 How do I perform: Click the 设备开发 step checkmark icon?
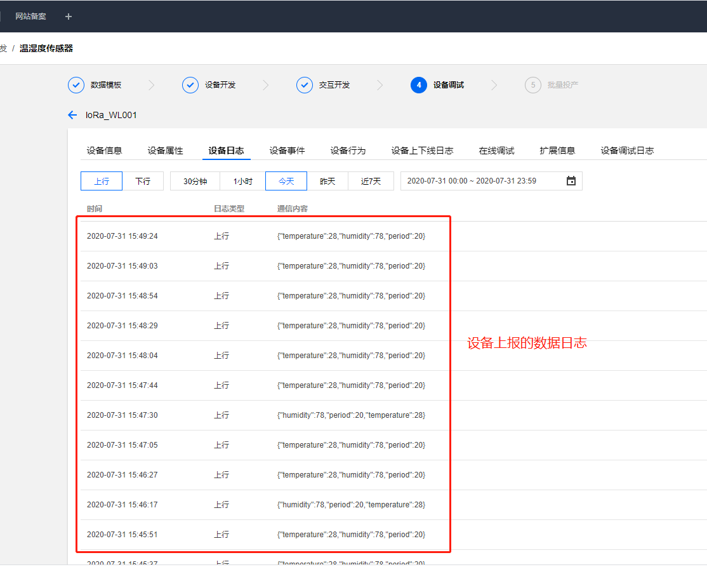[190, 85]
